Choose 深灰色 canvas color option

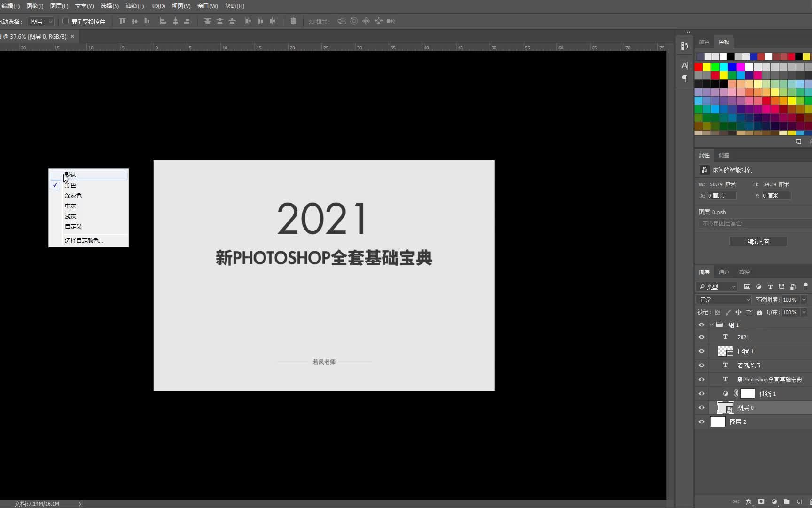(88, 195)
